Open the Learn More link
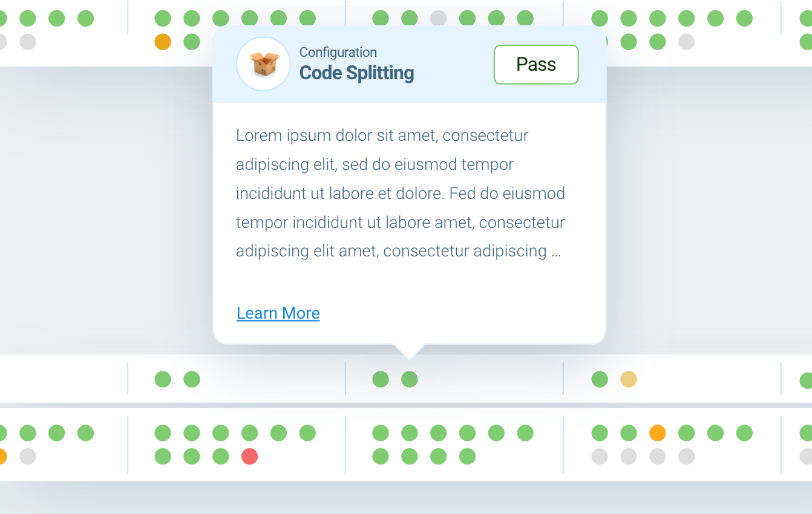The height and width of the screenshot is (514, 812). tap(278, 313)
